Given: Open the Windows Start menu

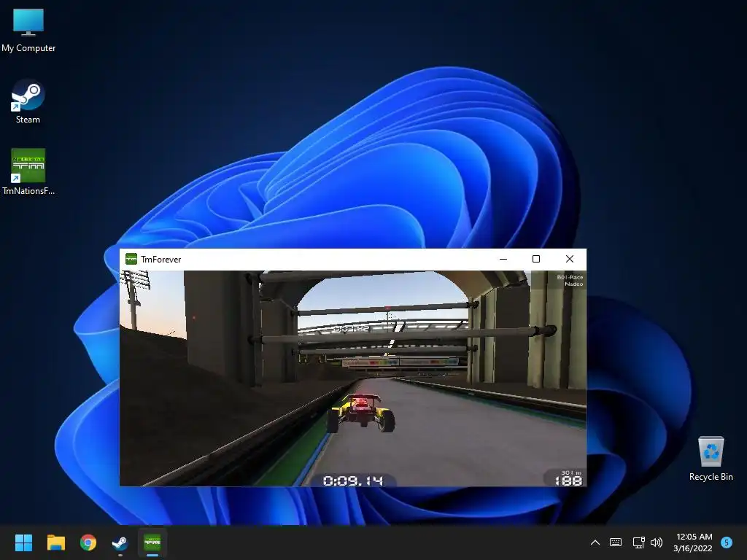Looking at the screenshot, I should click(24, 542).
